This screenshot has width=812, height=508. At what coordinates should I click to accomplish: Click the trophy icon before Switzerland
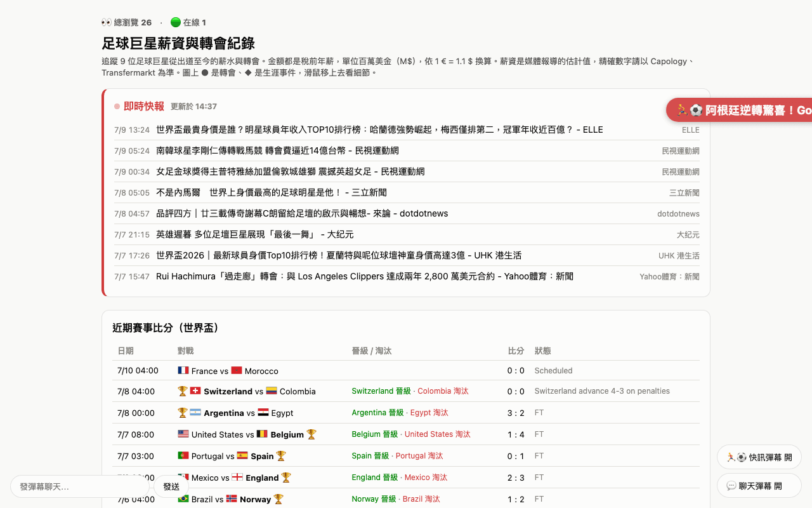183,391
